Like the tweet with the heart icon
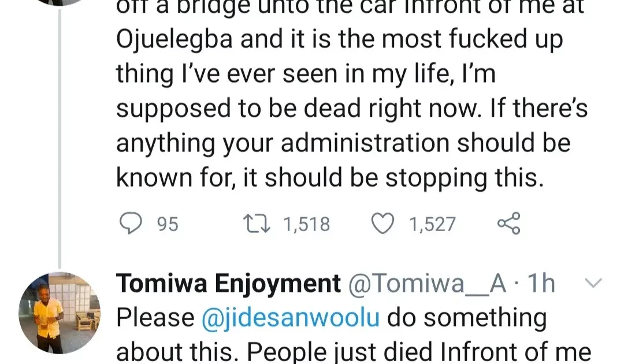 coord(382,224)
